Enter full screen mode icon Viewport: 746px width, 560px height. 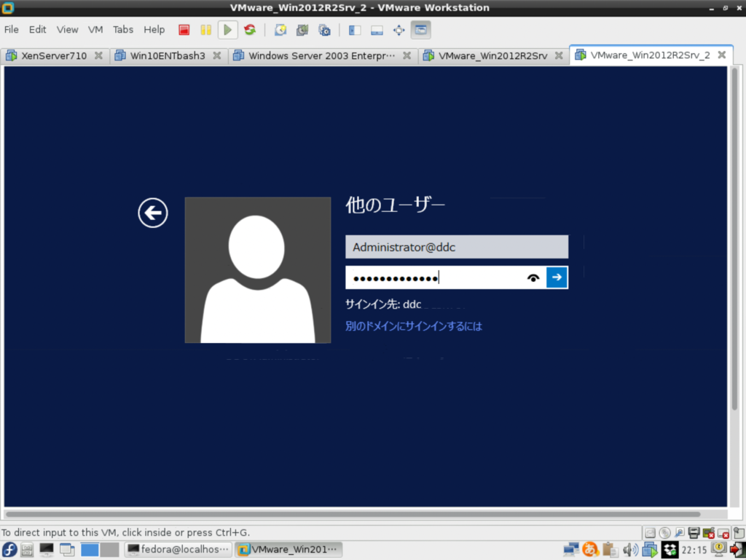tap(398, 30)
